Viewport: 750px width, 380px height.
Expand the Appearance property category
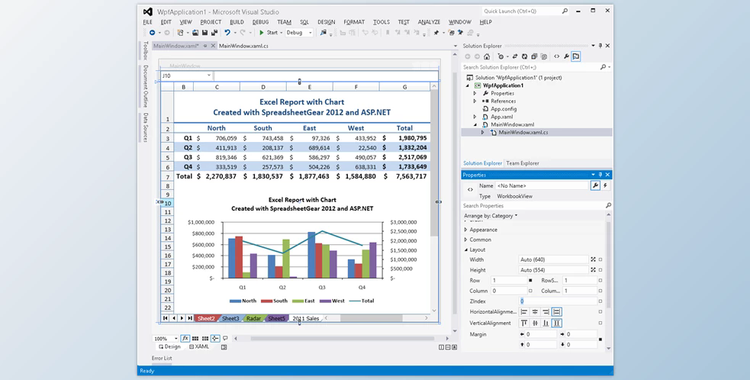[466, 230]
